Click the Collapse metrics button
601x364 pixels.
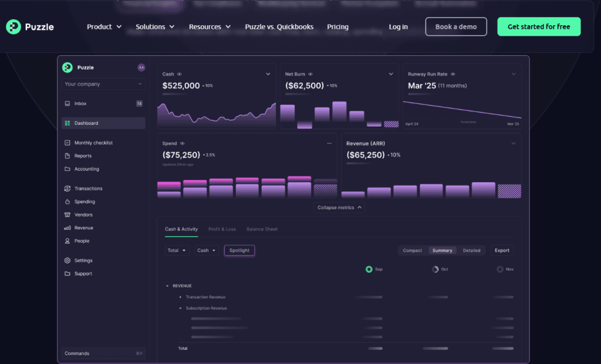click(339, 207)
